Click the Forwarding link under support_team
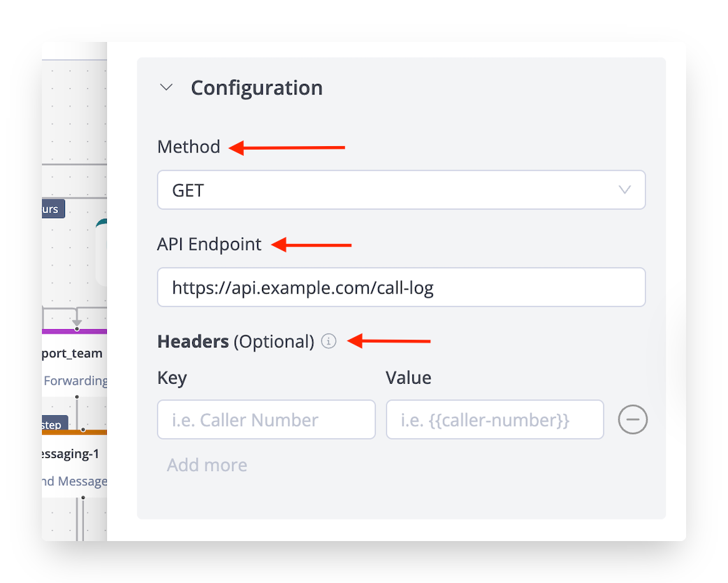Screen dimensions: 728x583 [x=75, y=381]
